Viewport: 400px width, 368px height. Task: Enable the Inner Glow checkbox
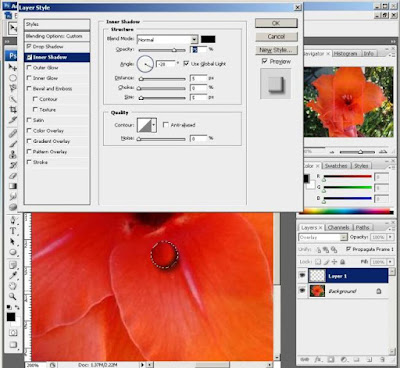(x=29, y=78)
